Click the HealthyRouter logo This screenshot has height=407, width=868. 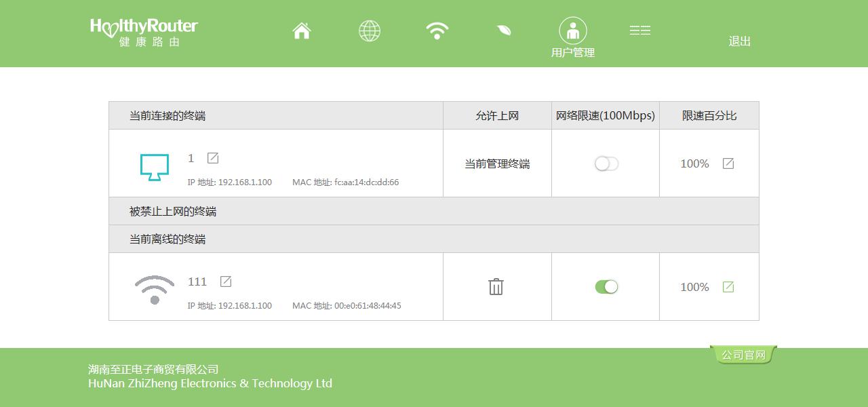tap(144, 31)
